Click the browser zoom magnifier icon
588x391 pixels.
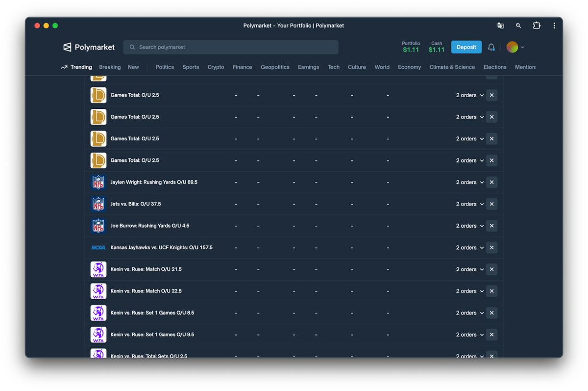518,26
